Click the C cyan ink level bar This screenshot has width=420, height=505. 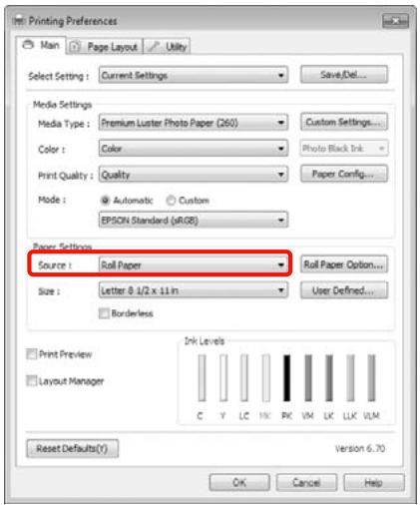202,378
